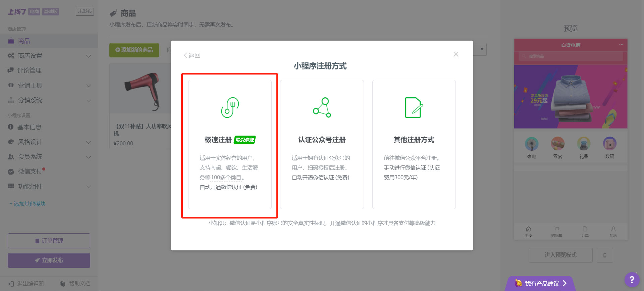
Task: Open 订单管理 button
Action: (49, 241)
